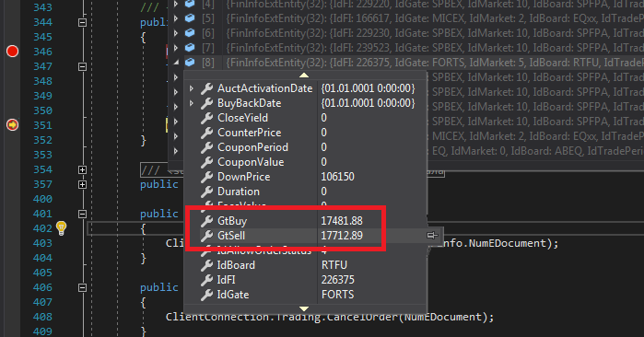644x337 pixels.
Task: Expand the collapsed region at line 354
Action: point(83,170)
